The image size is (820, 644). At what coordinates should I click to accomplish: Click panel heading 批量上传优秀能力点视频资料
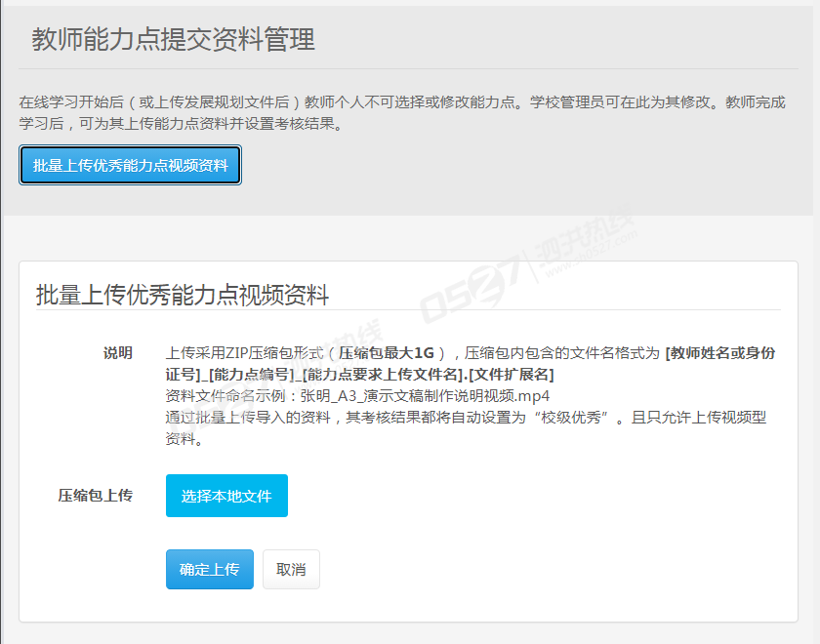[183, 295]
